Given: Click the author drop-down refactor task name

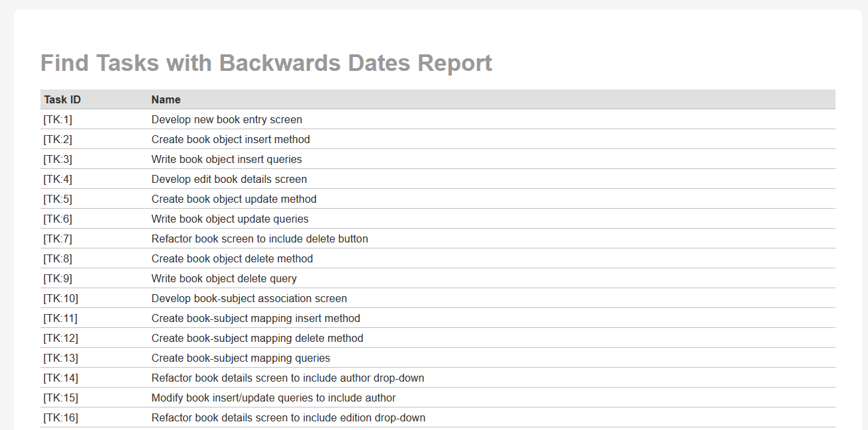Looking at the screenshot, I should 288,378.
